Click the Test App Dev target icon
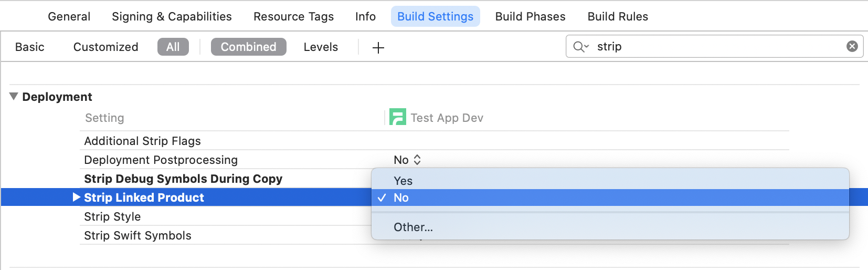This screenshot has height=270, width=868. (397, 117)
